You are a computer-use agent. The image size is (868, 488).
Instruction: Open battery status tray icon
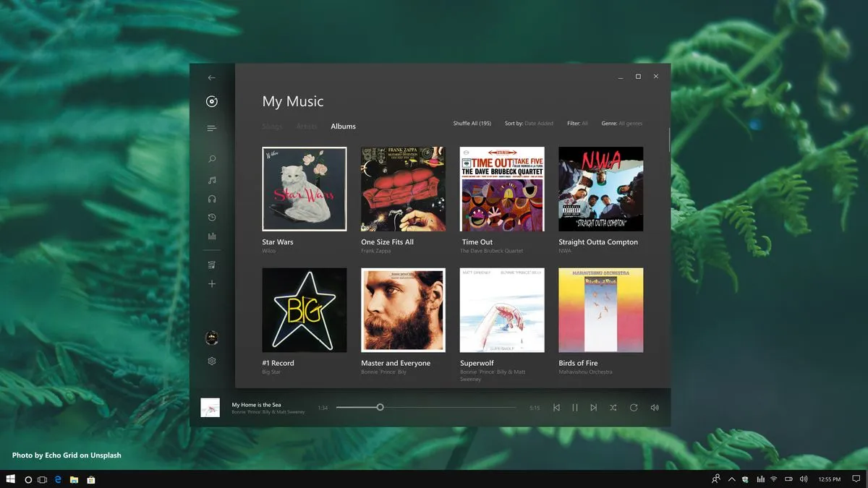788,479
